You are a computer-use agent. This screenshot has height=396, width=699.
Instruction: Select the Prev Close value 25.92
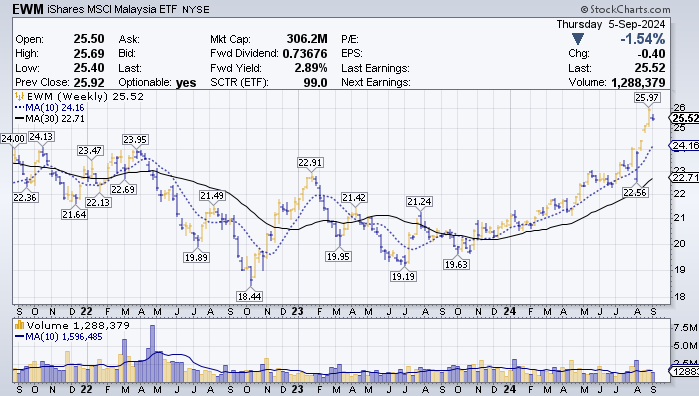tap(89, 82)
